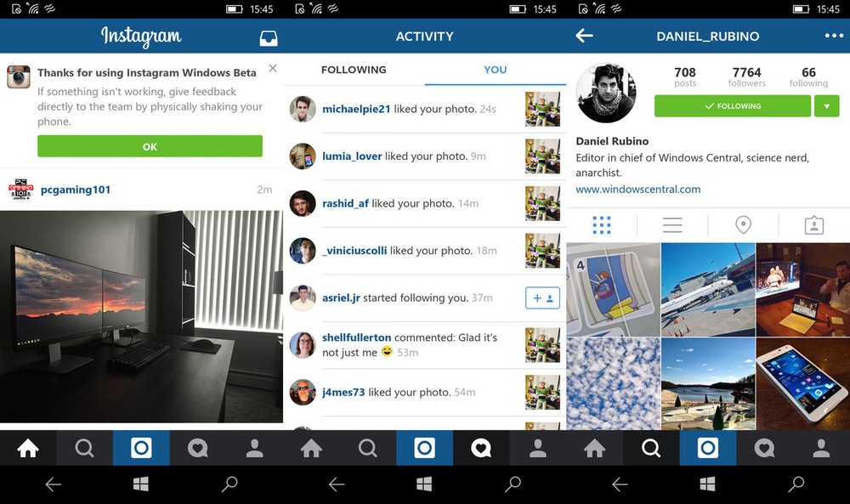Follow back asriel.jr with add-user button

pyautogui.click(x=542, y=298)
